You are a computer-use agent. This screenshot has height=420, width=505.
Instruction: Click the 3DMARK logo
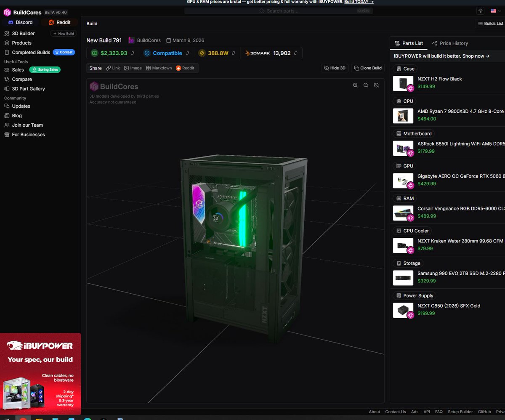coord(257,53)
